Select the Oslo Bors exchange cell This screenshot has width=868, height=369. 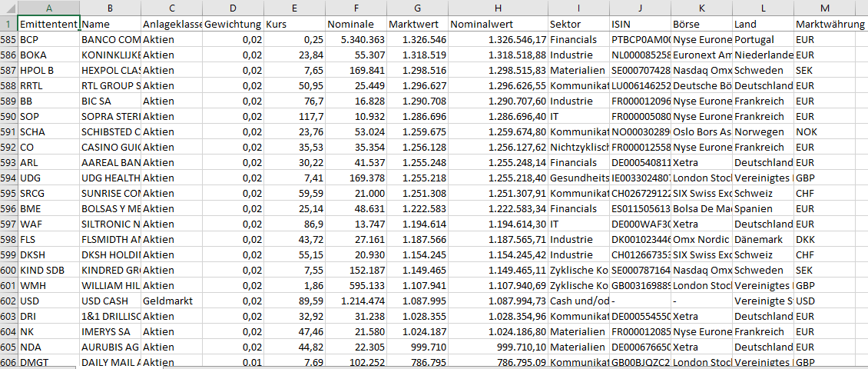click(x=701, y=132)
